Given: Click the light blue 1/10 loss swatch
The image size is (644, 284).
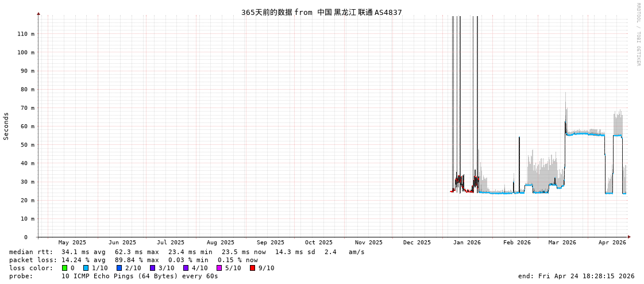Looking at the screenshot, I should (86, 268).
